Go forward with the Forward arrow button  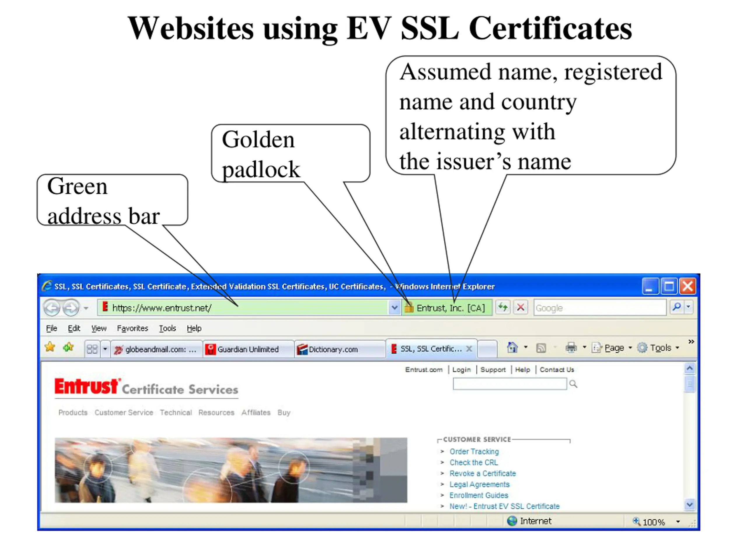[71, 307]
